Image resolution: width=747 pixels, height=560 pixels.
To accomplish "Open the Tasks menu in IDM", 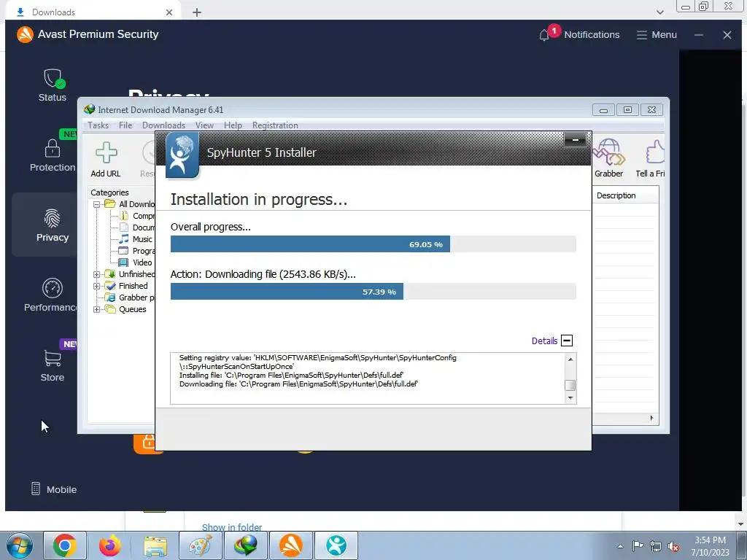I will [x=98, y=125].
